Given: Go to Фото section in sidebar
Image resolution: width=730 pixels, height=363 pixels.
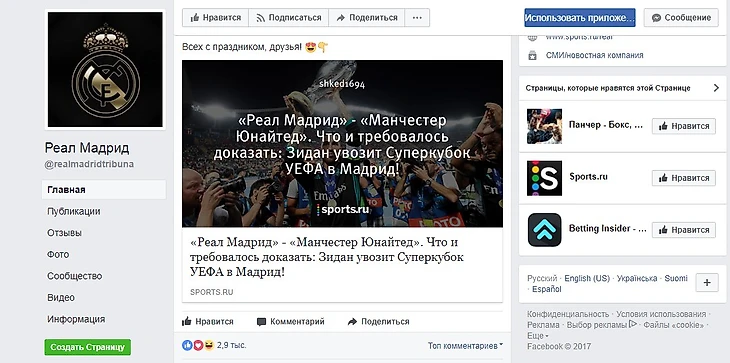Looking at the screenshot, I should click(58, 255).
